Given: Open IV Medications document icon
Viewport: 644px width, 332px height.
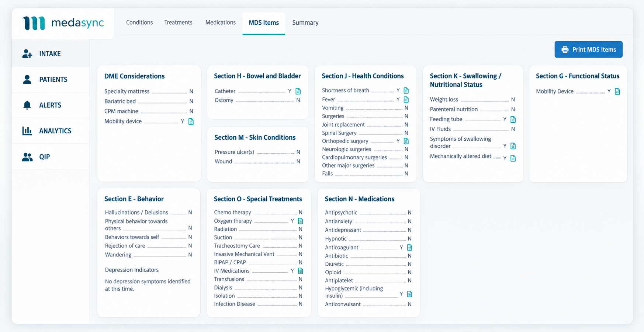Looking at the screenshot, I should coord(301,271).
